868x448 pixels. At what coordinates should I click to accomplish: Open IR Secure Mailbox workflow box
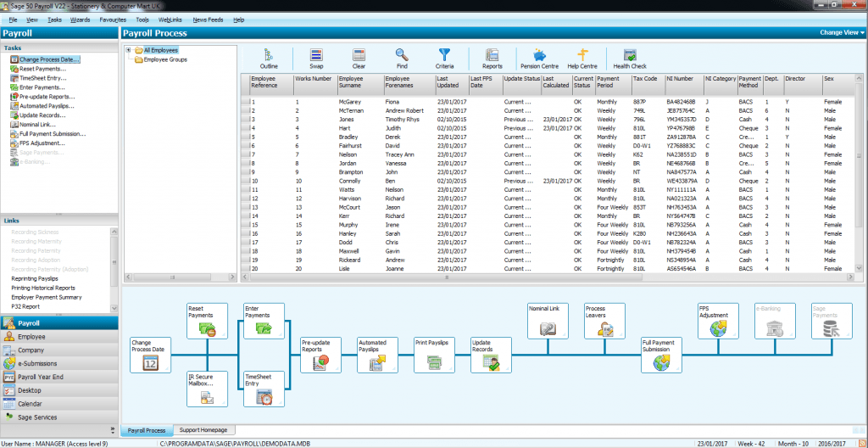coord(207,389)
